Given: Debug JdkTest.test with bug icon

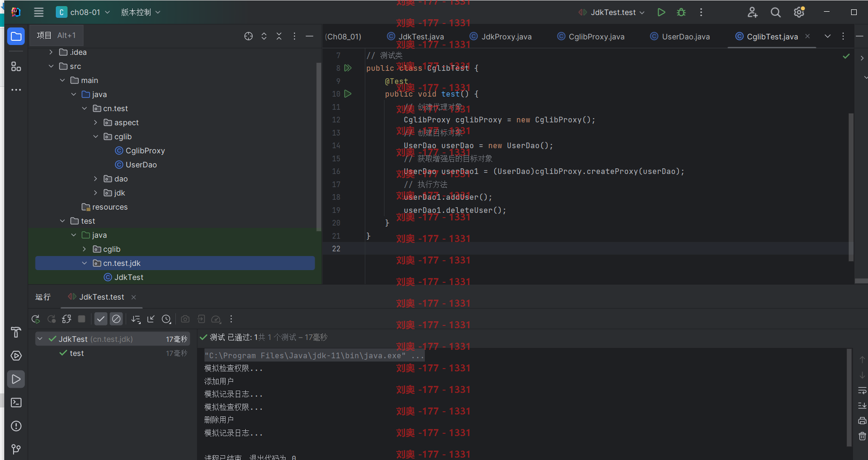Looking at the screenshot, I should [x=681, y=12].
